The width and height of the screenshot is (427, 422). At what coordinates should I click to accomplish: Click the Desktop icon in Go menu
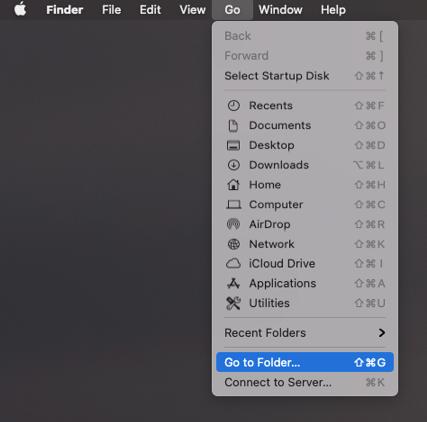click(233, 145)
